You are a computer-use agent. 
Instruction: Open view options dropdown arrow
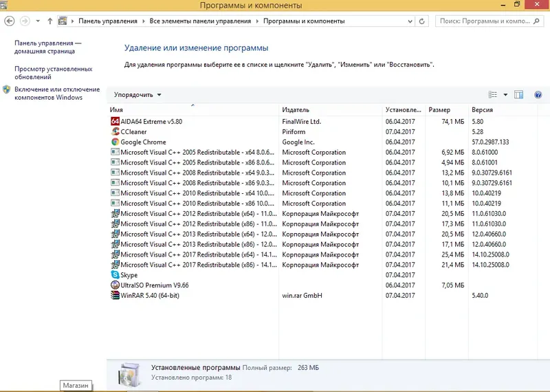pyautogui.click(x=505, y=94)
